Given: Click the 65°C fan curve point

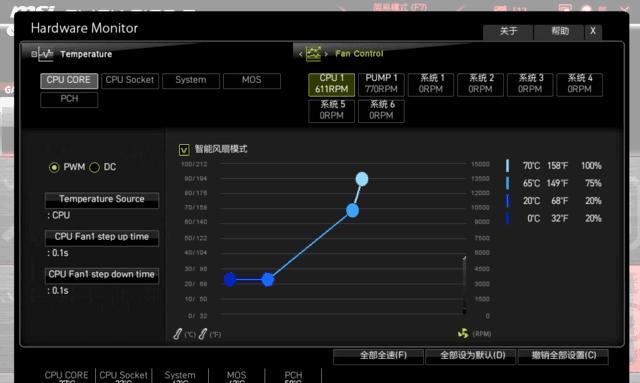Looking at the screenshot, I should tap(353, 211).
